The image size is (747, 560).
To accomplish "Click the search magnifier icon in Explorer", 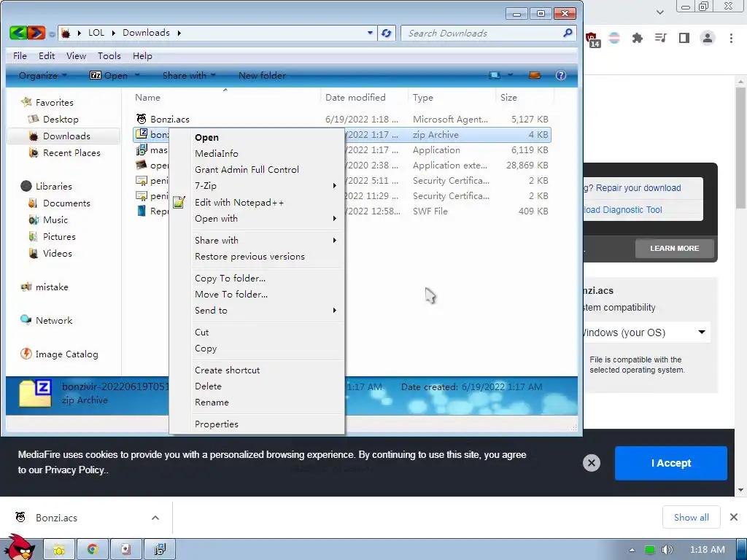I will point(568,33).
